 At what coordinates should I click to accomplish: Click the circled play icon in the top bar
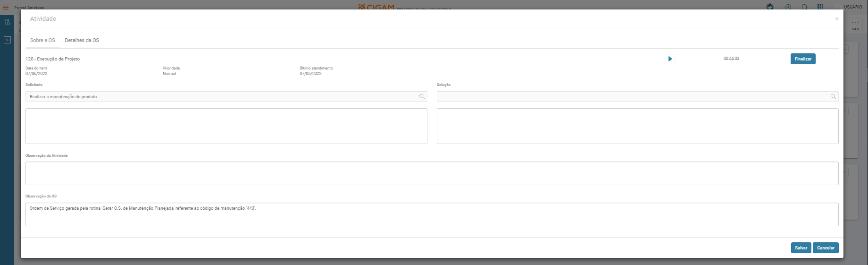788,7
